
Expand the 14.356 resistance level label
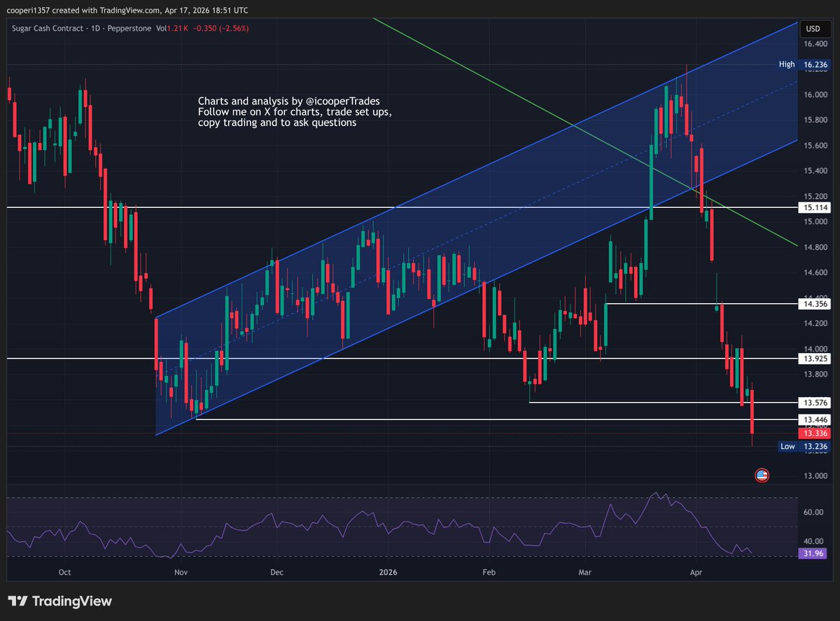click(814, 305)
